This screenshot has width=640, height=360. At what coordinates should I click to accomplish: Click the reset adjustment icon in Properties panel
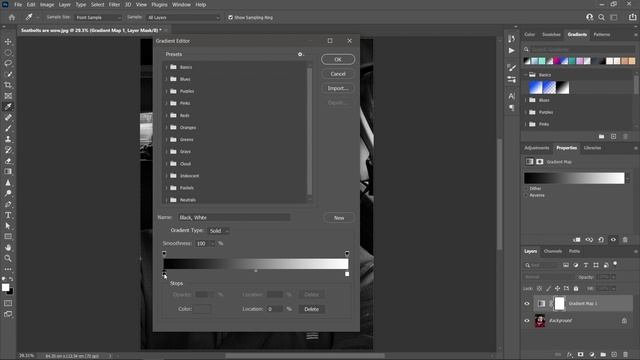click(x=601, y=240)
